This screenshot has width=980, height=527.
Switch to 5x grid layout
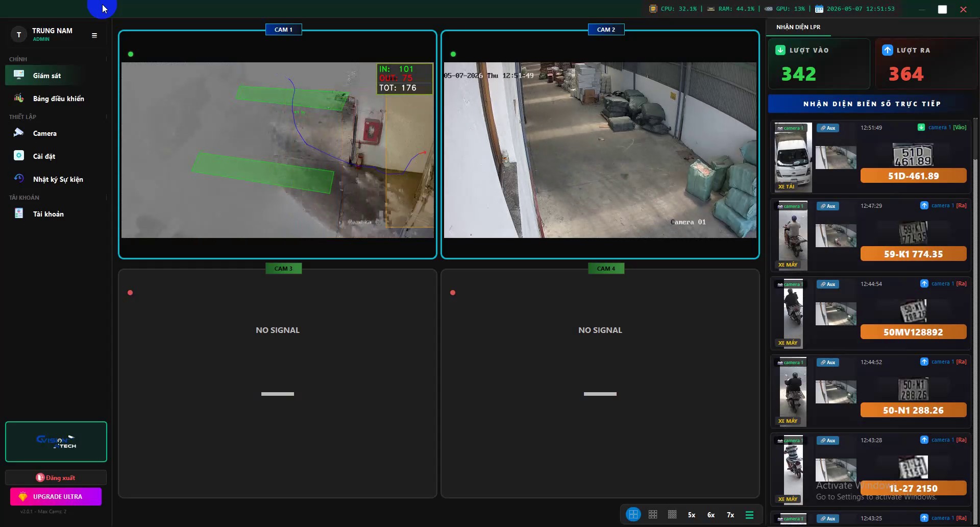(x=692, y=515)
